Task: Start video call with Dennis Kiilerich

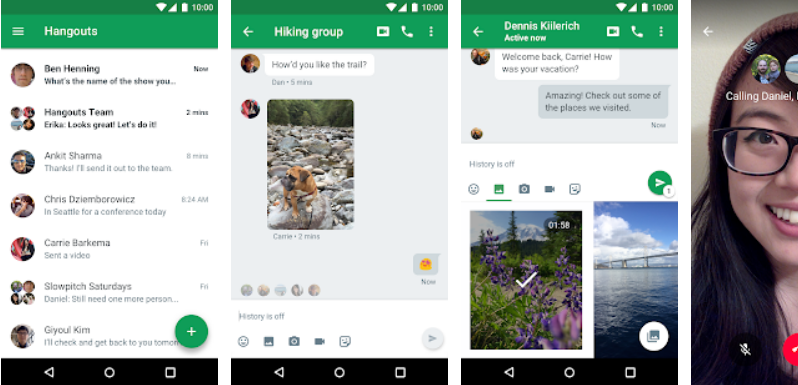Action: tap(613, 32)
